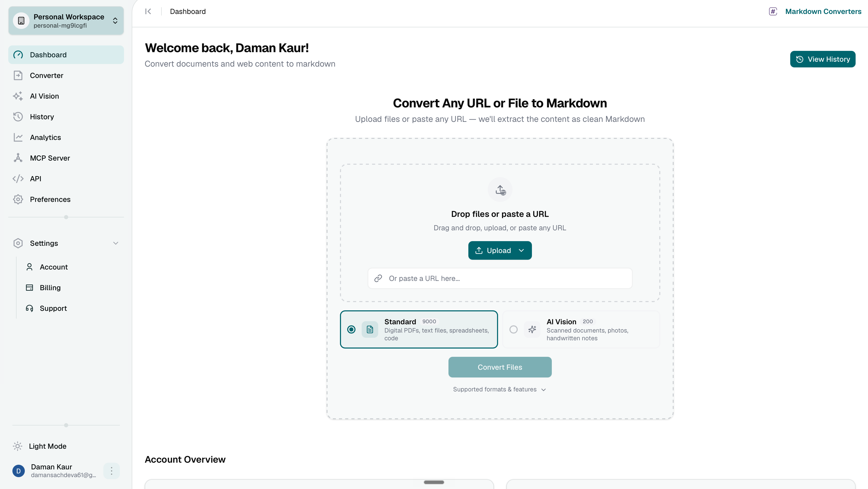Click the AI Vision sparkle icon in options
The image size is (868, 489).
pos(532,329)
